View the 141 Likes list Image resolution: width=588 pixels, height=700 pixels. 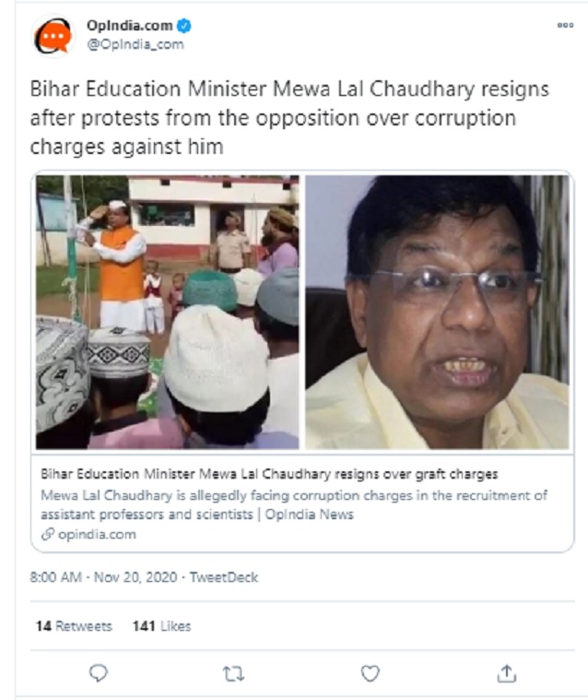click(161, 626)
